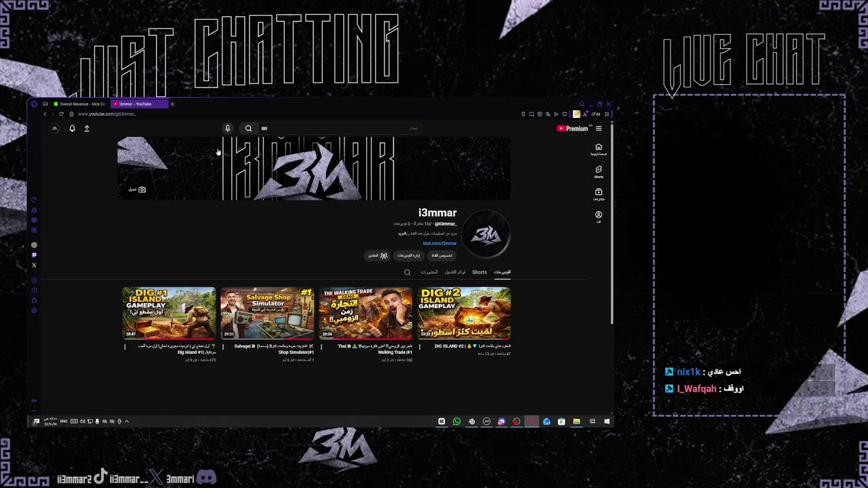Image resolution: width=868 pixels, height=488 pixels.
Task: Open DIG ISLAND #2 Gameplay thumbnail
Action: [x=465, y=313]
